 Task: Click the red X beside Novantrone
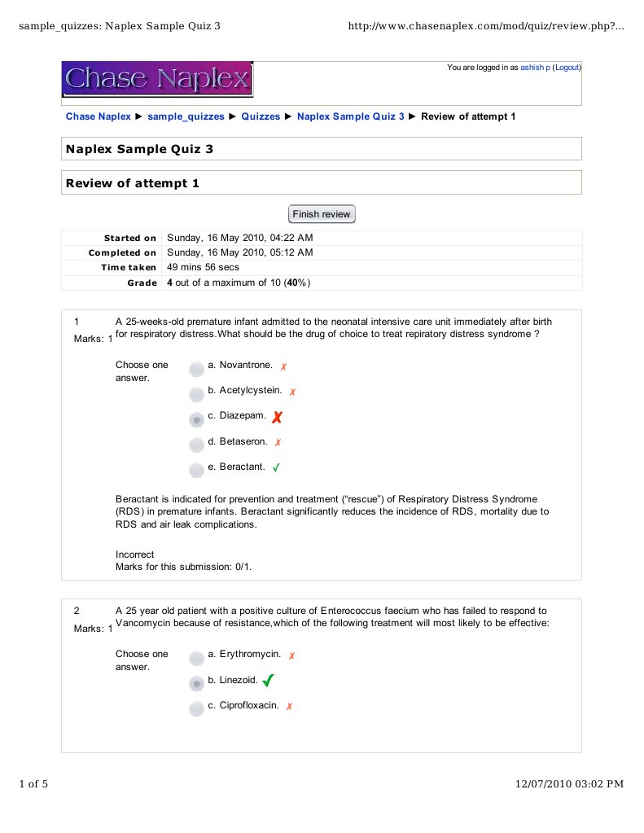[283, 367]
